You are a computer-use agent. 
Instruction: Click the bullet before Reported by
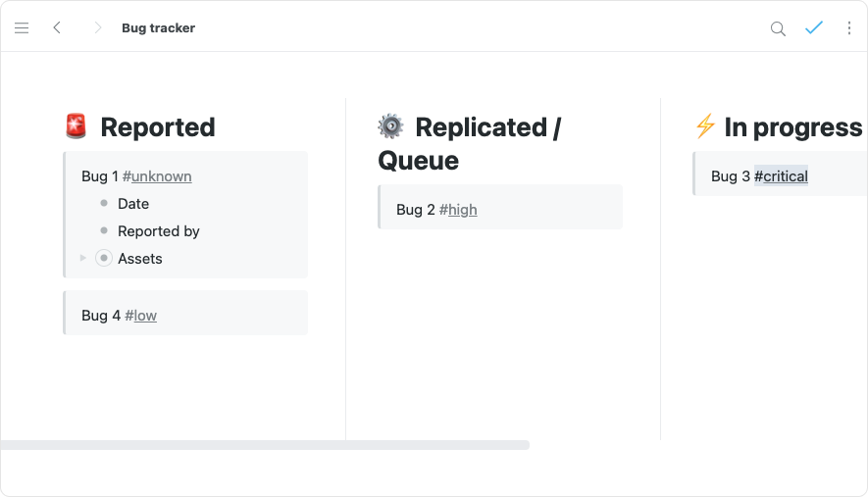(x=104, y=231)
